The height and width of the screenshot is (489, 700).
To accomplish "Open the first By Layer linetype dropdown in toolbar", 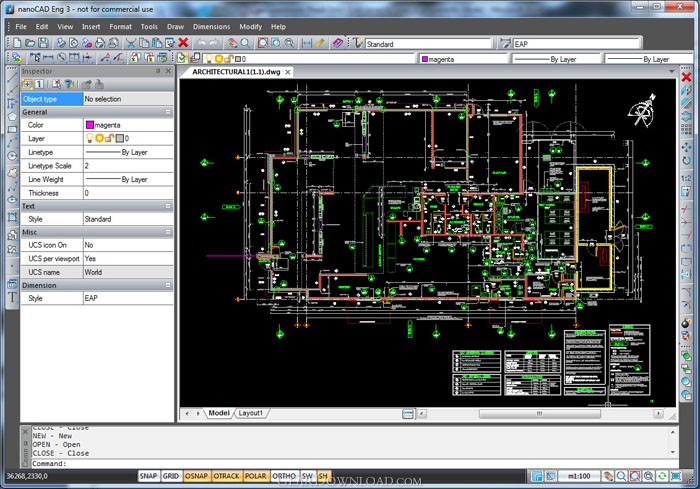I will (555, 59).
